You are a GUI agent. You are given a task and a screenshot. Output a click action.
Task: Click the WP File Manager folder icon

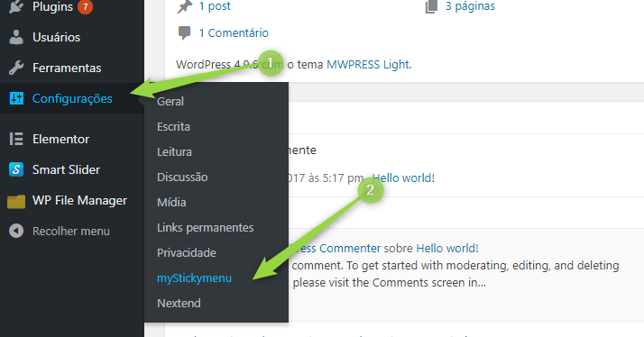[x=16, y=201]
